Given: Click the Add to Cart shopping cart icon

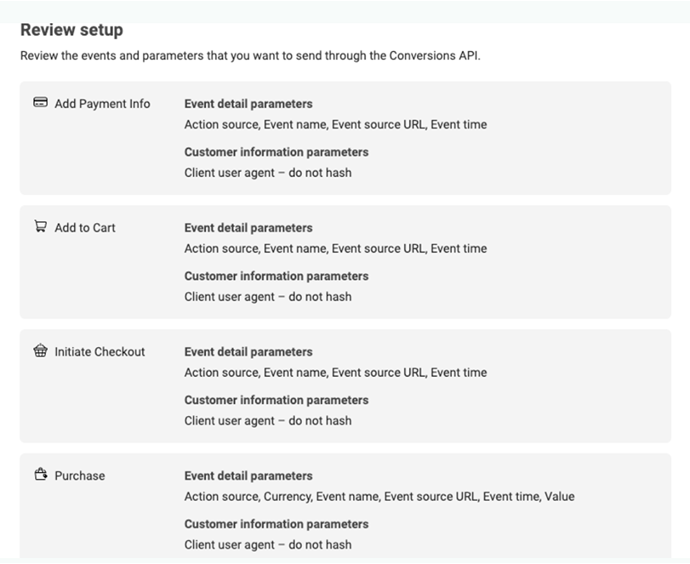Looking at the screenshot, I should pyautogui.click(x=40, y=227).
